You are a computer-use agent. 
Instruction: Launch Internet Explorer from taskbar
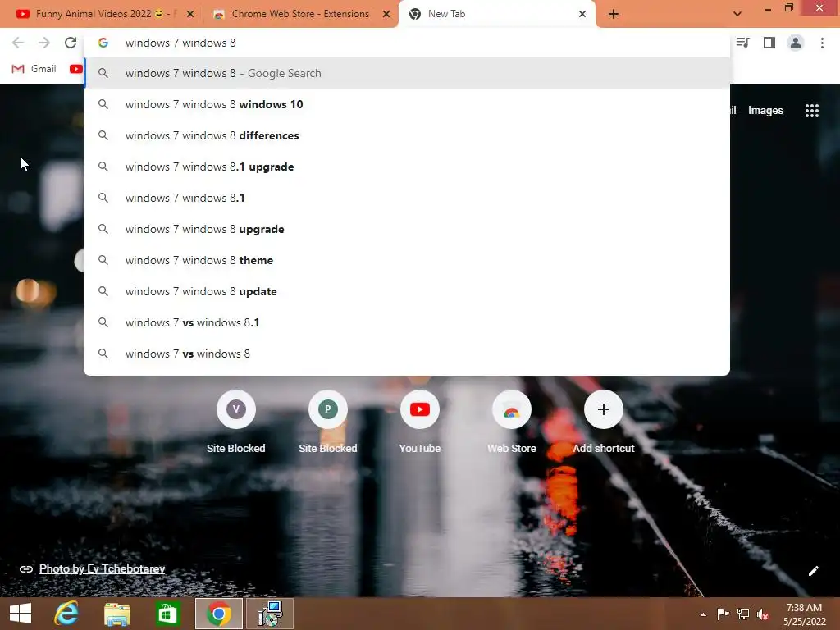coord(66,614)
